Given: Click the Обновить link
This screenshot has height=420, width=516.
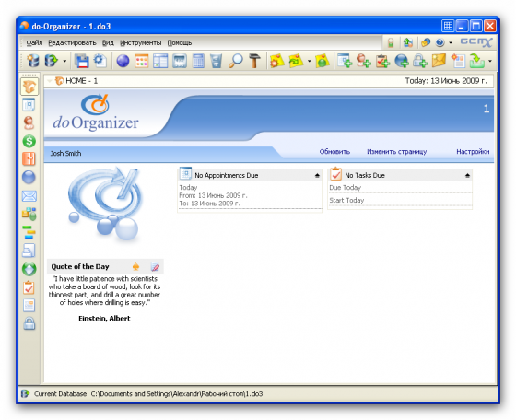Looking at the screenshot, I should tap(334, 152).
